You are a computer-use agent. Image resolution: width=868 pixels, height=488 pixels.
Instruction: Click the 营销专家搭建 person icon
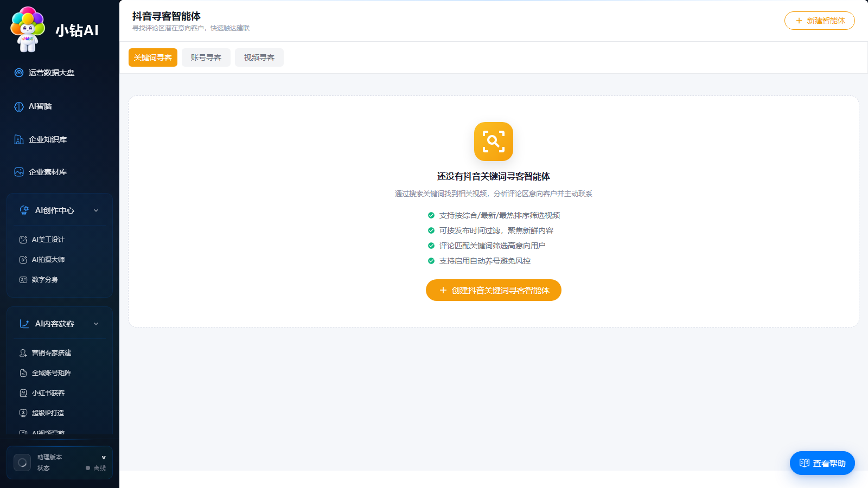click(x=23, y=353)
